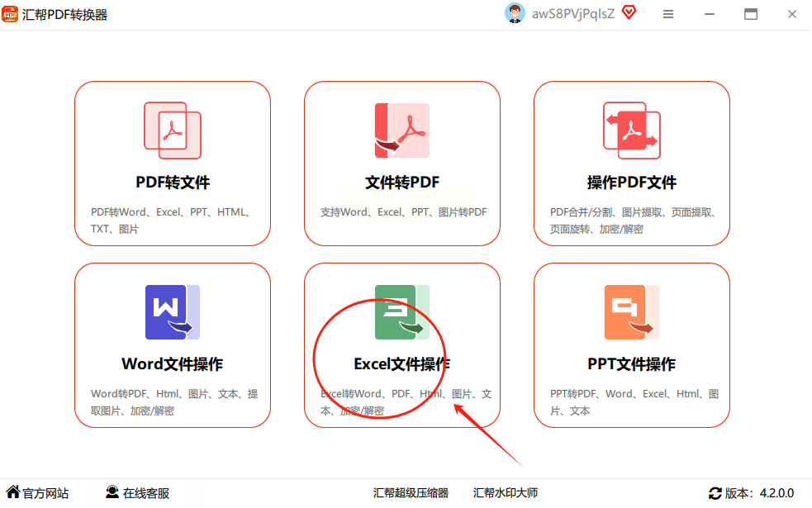
Task: Click the PPT文件操作 title text
Action: (632, 364)
